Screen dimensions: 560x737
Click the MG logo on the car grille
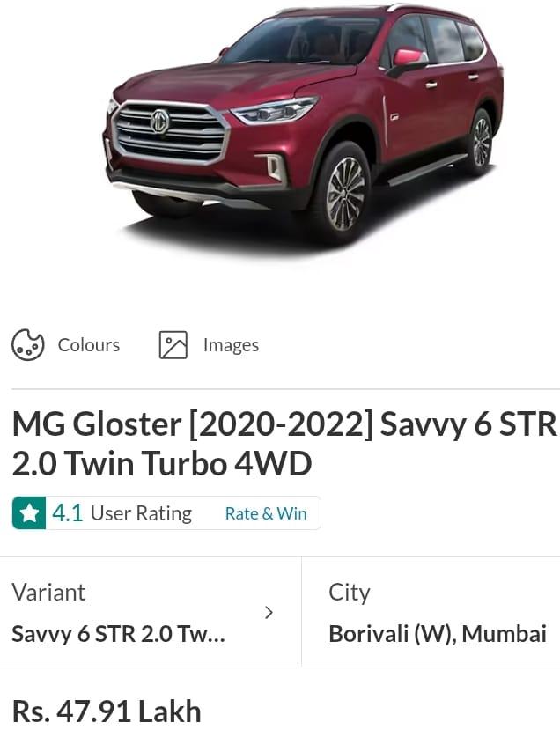click(x=160, y=122)
